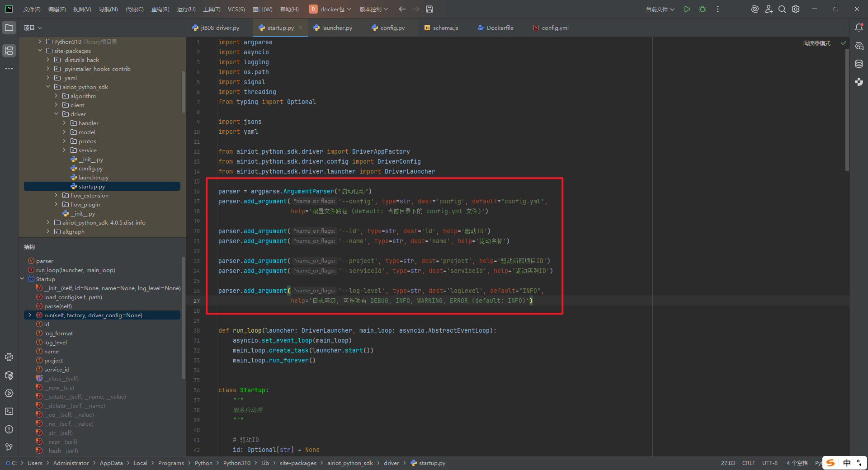Open 4 个空格 indent settings
868x470 pixels.
point(797,463)
